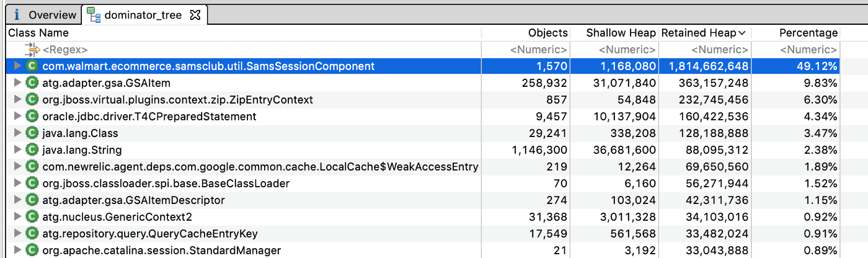Expand the StandardManager row
The height and width of the screenshot is (258, 868).
click(17, 250)
